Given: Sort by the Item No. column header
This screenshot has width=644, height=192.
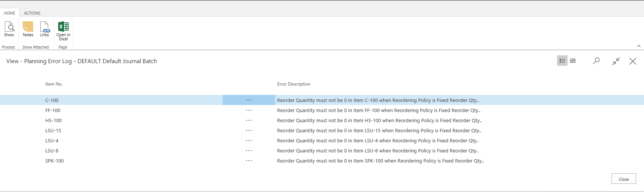Looking at the screenshot, I should (54, 84).
